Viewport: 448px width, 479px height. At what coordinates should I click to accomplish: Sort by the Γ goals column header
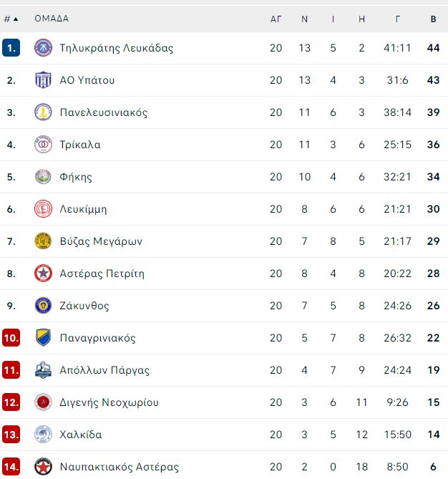click(397, 19)
